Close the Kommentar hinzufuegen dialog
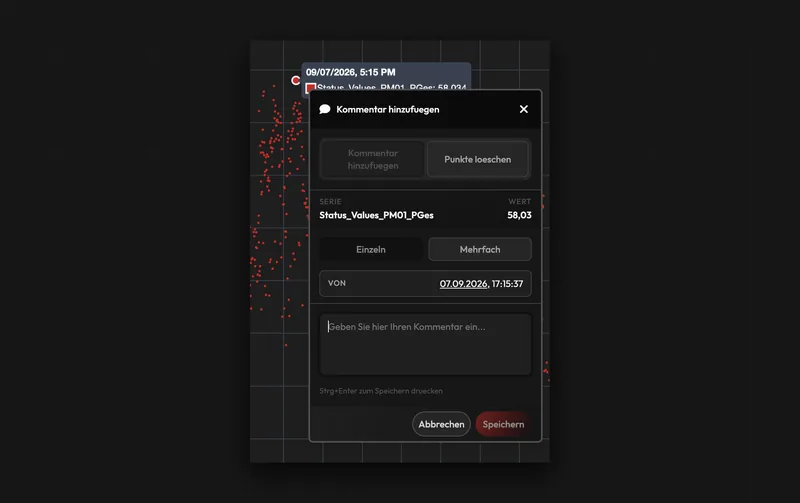The image size is (800, 503). tap(523, 109)
